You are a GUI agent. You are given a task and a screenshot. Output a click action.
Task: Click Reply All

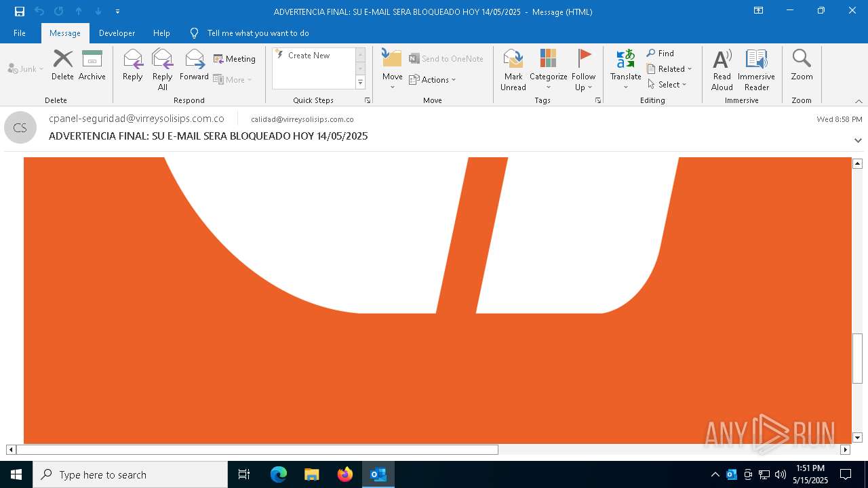[x=163, y=70]
